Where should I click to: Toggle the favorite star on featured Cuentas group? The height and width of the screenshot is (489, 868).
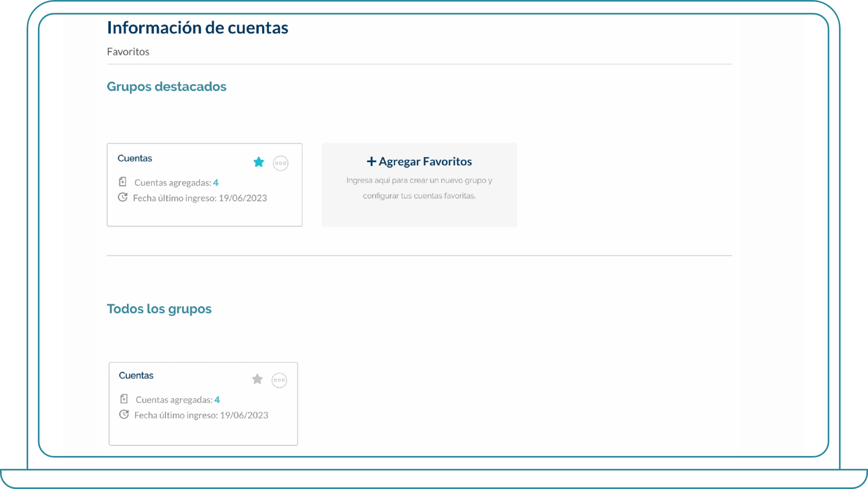tap(259, 162)
